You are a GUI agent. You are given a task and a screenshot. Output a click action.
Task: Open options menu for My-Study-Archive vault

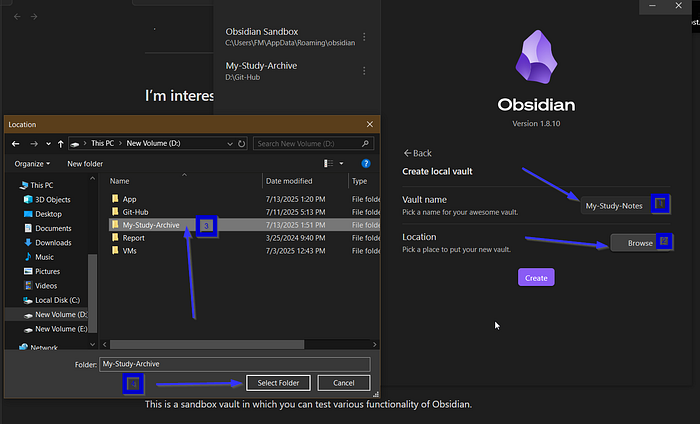(364, 71)
